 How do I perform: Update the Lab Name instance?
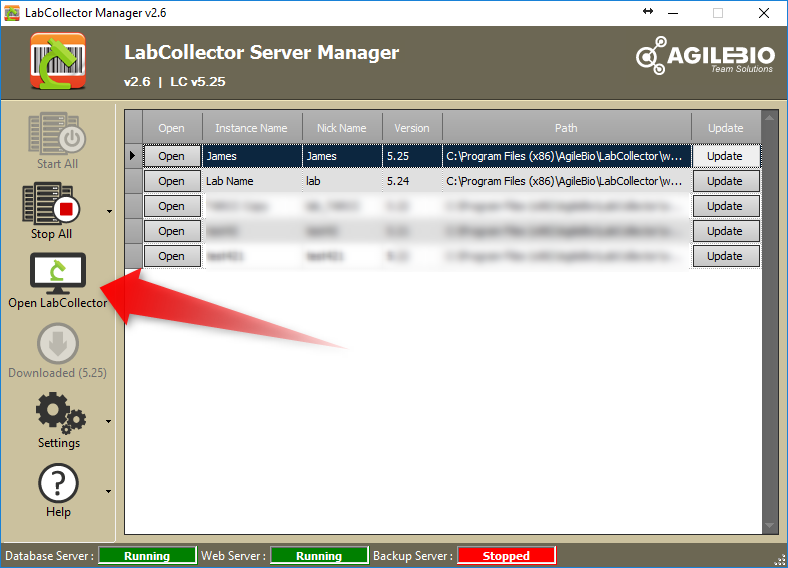tap(726, 181)
